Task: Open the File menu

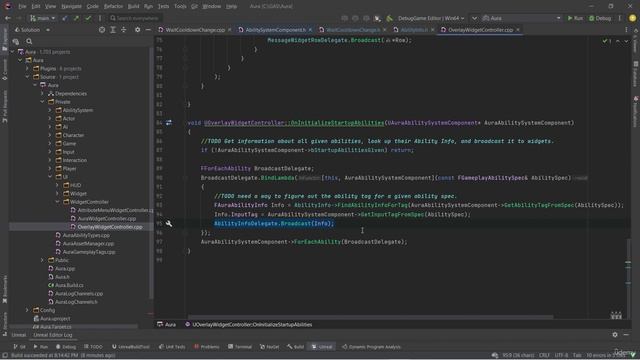Action: (22, 7)
